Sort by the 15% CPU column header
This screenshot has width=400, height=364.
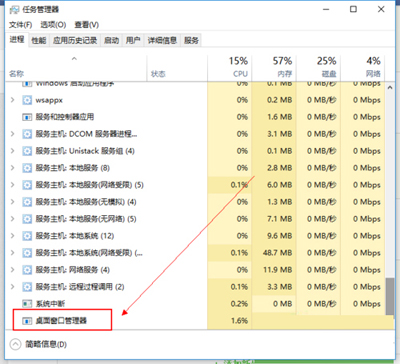click(229, 68)
